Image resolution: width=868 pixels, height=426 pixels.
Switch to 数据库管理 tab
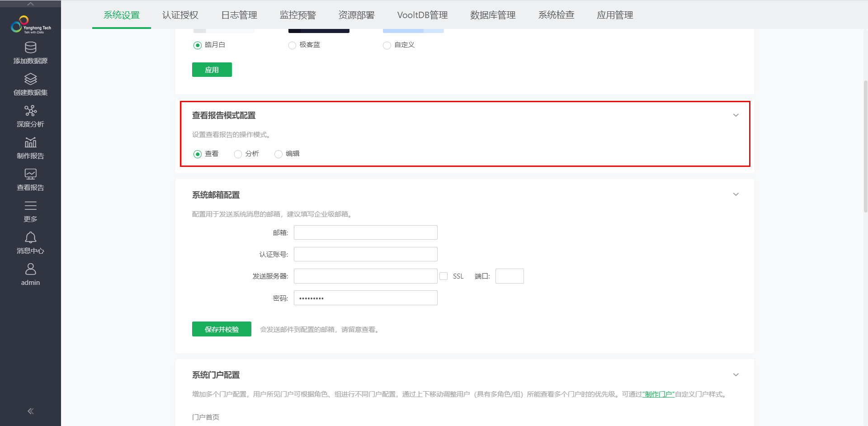[x=493, y=15]
